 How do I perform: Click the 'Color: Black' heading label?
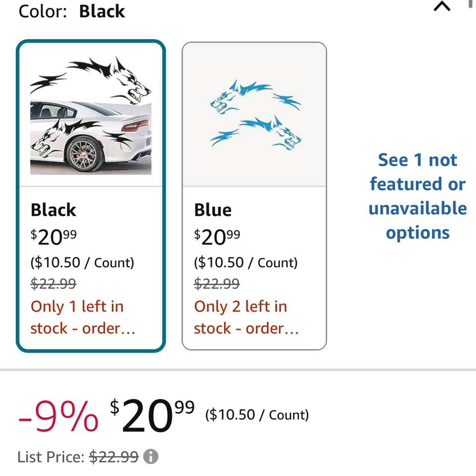[72, 11]
